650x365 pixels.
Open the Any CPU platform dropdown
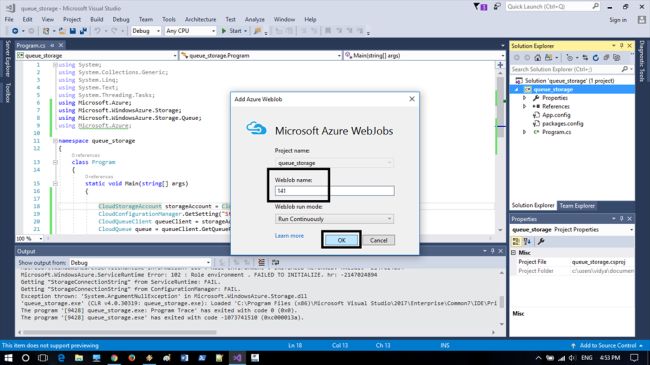pos(190,31)
